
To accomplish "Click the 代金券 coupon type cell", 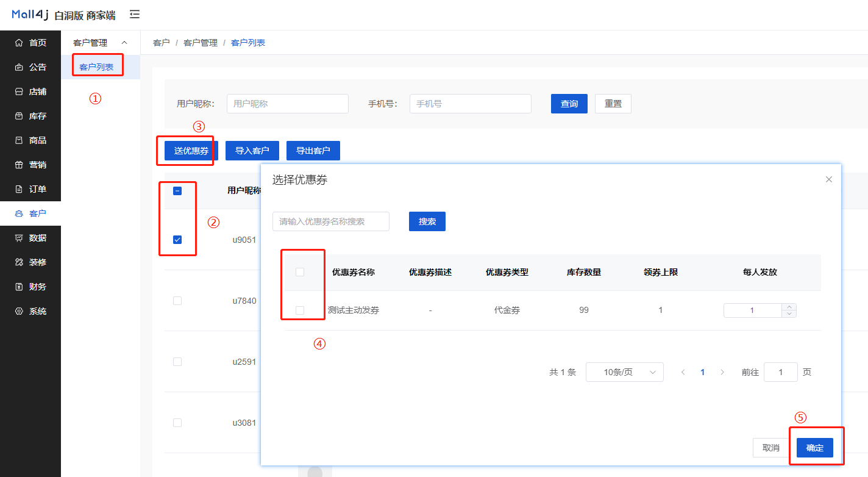I will pos(507,310).
